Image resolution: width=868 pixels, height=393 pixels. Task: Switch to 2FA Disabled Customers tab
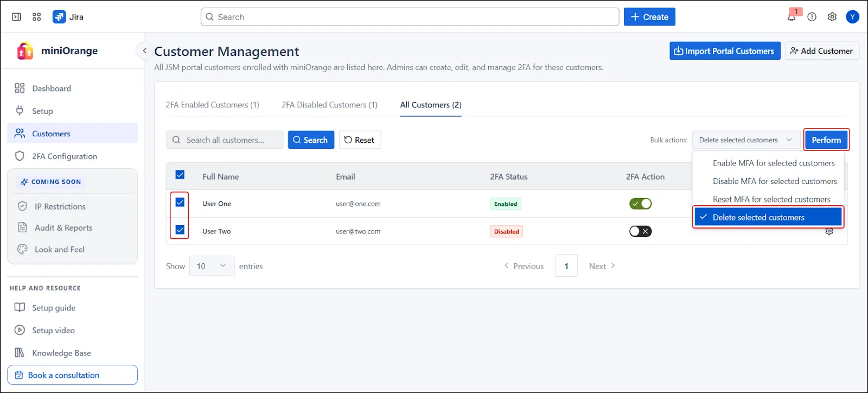[x=329, y=105]
